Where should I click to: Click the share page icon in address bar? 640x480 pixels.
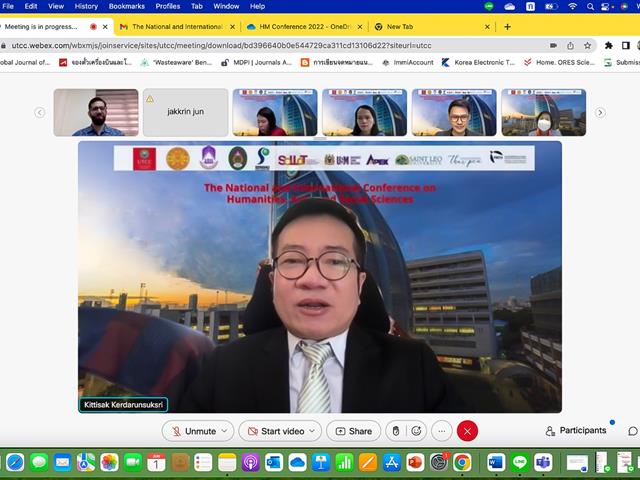570,46
